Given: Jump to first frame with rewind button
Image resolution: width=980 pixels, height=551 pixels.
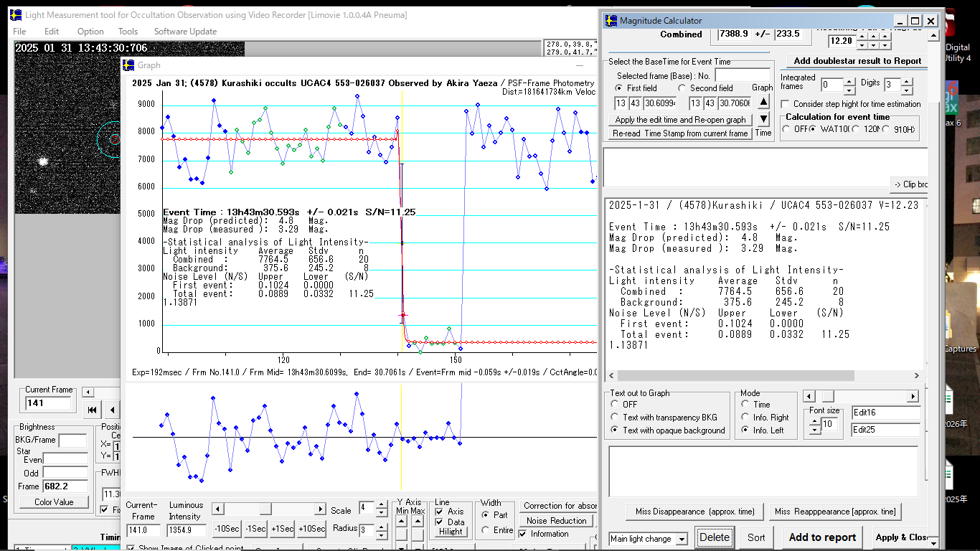Looking at the screenshot, I should [x=93, y=410].
